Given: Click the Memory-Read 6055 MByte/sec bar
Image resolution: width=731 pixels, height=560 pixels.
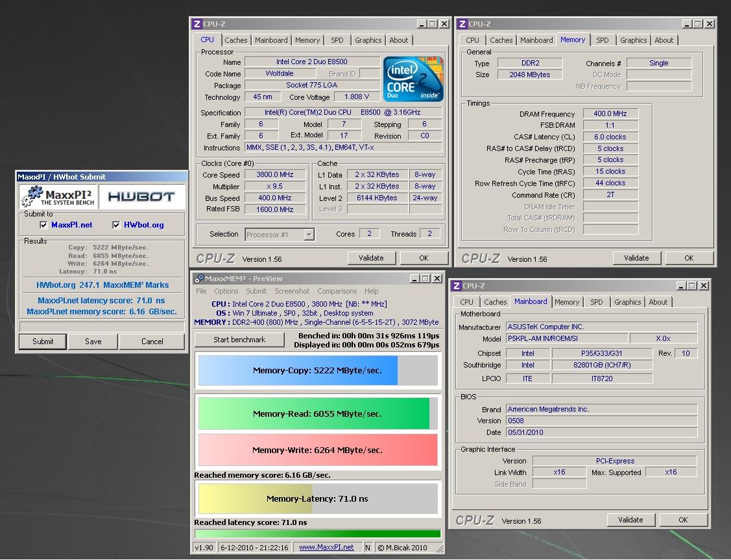Looking at the screenshot, I should coord(318,414).
